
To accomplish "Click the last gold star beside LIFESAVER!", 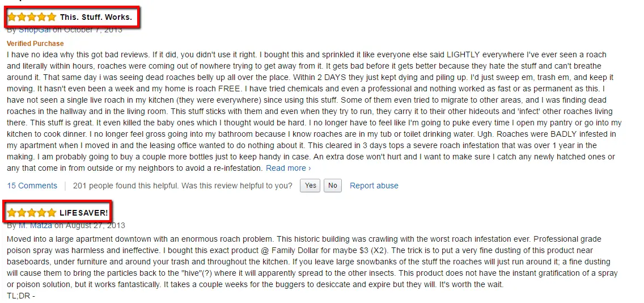I will point(52,213).
